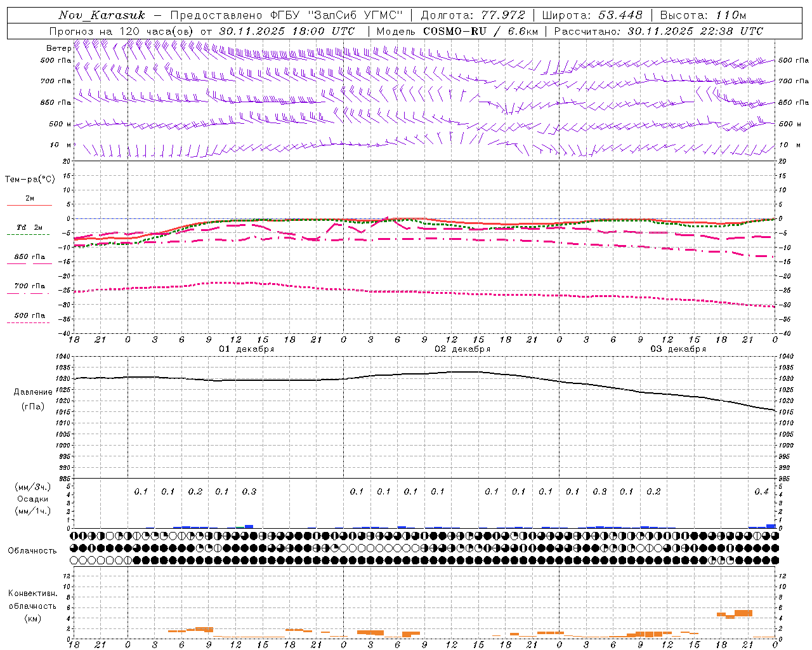Viewport: 812px width, 650px height.
Task: Click the Рассчитано: 30.11.2025 22:38 UTC text
Action: 658,31
